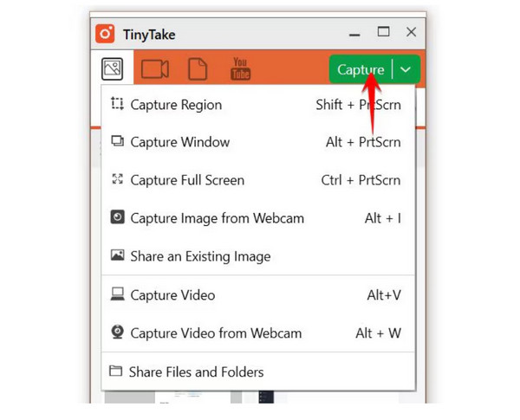520x420 pixels.
Task: Choose Capture Video from Webcam
Action: (x=258, y=333)
